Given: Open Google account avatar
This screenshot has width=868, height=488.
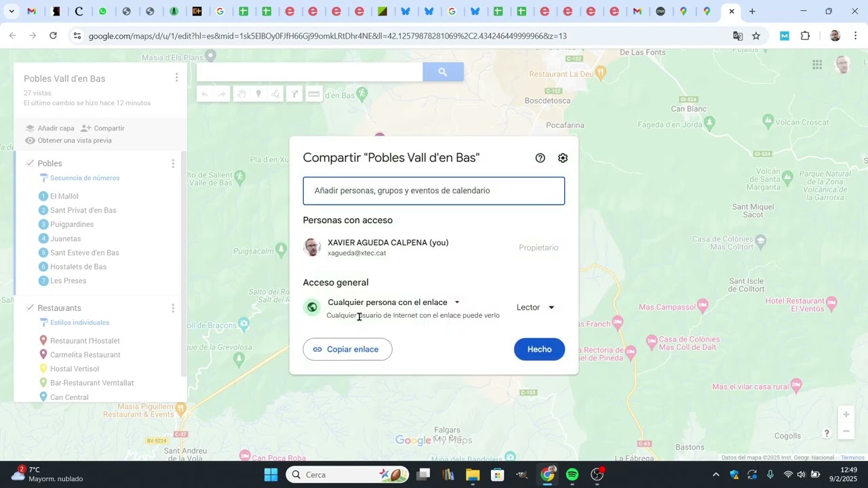Looking at the screenshot, I should point(843,65).
